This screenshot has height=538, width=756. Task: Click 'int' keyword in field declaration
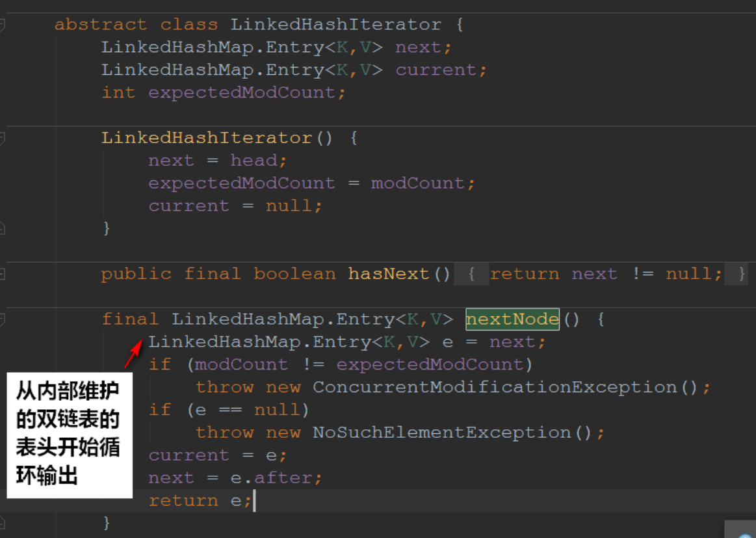[118, 92]
